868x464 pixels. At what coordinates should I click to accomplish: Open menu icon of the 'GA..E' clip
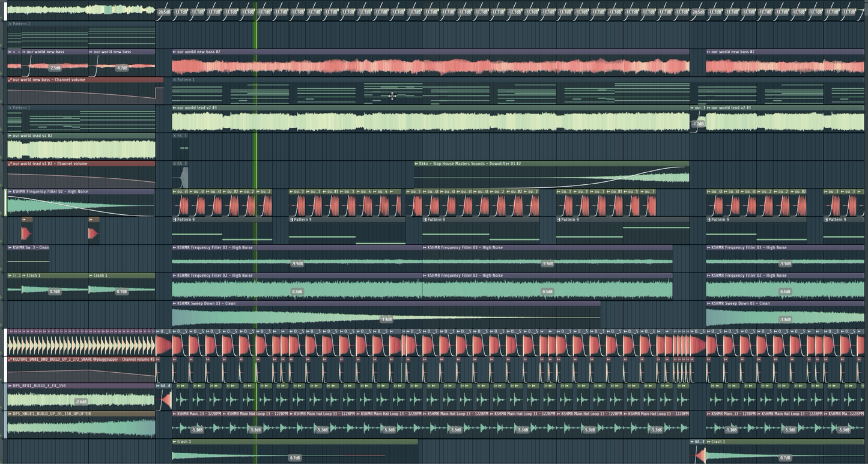pyautogui.click(x=175, y=163)
